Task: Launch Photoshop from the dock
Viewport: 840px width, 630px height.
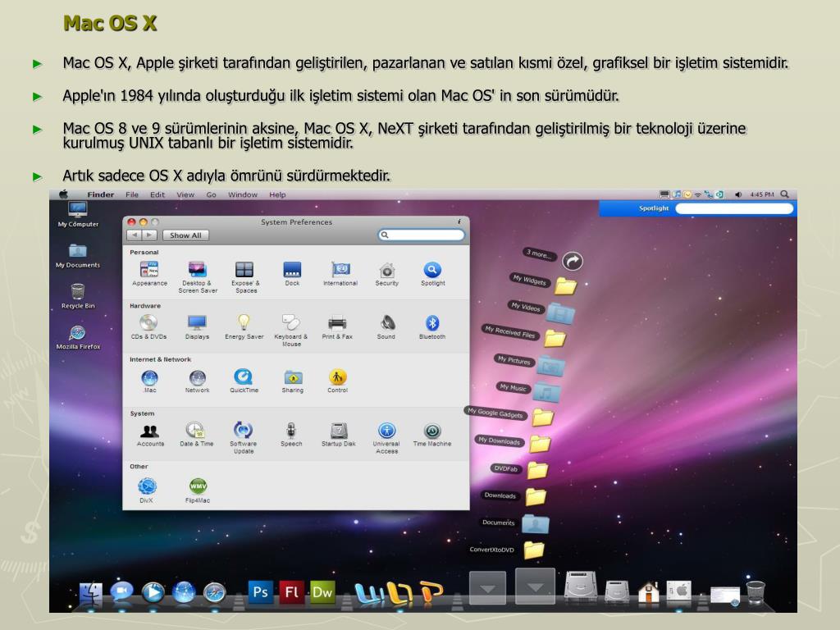Action: (x=260, y=592)
